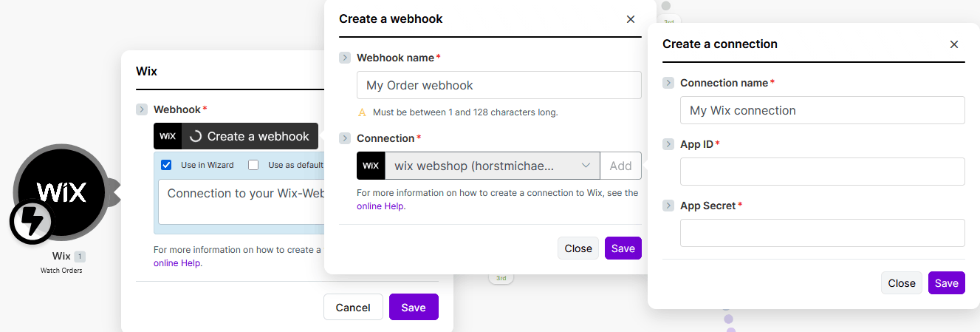The image size is (980, 332).
Task: Click Cancel in the Wix panel
Action: click(353, 307)
